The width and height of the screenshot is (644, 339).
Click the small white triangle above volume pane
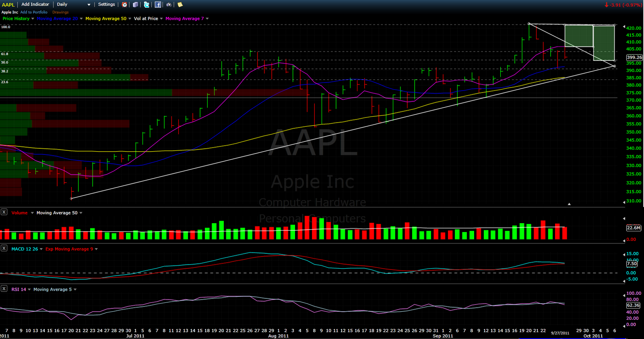click(x=569, y=204)
